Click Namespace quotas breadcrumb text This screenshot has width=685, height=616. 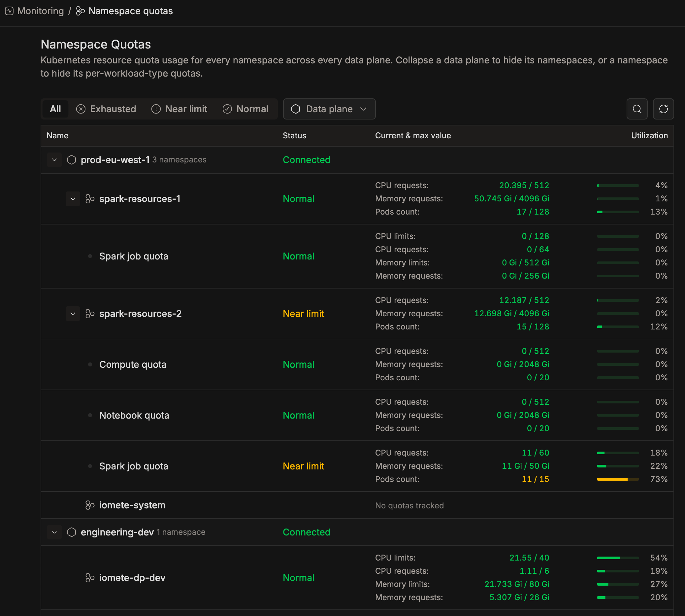tap(131, 11)
